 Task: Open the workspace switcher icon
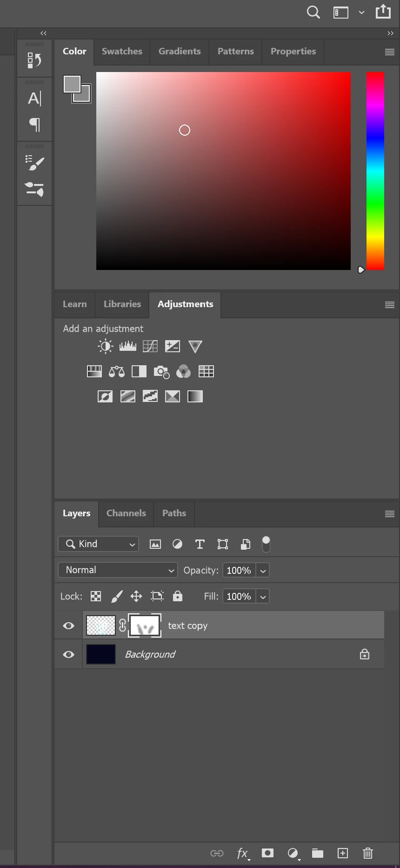pyautogui.click(x=341, y=13)
